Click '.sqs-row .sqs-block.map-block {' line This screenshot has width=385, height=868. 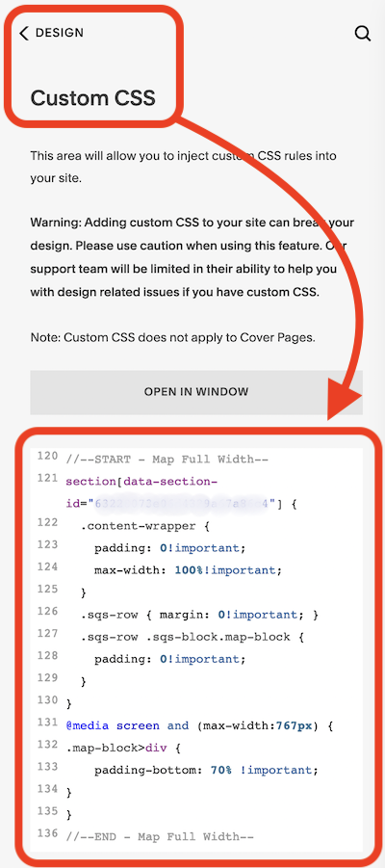[192, 637]
